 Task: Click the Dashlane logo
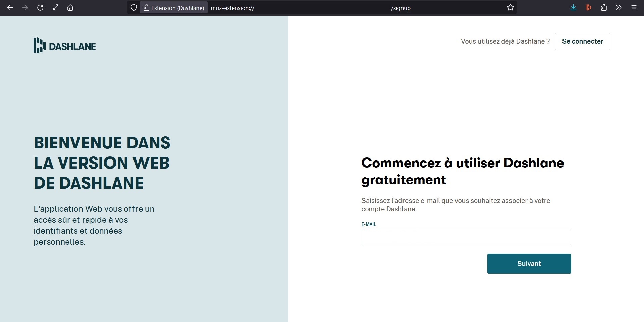[65, 46]
